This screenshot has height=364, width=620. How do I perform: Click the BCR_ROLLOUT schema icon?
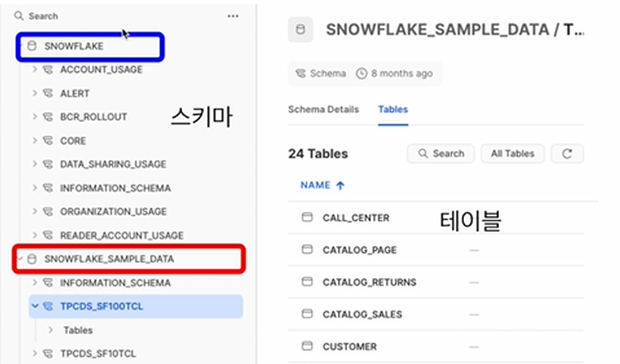[48, 117]
